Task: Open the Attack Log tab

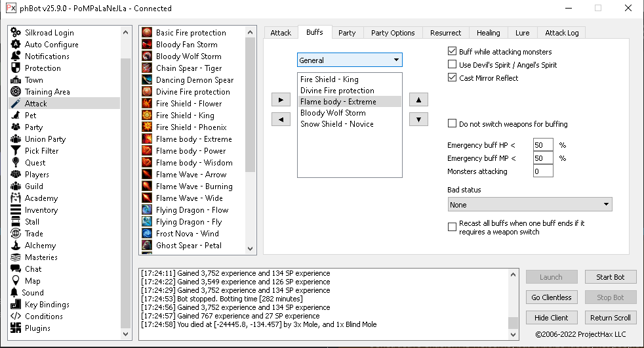Action: coord(561,33)
